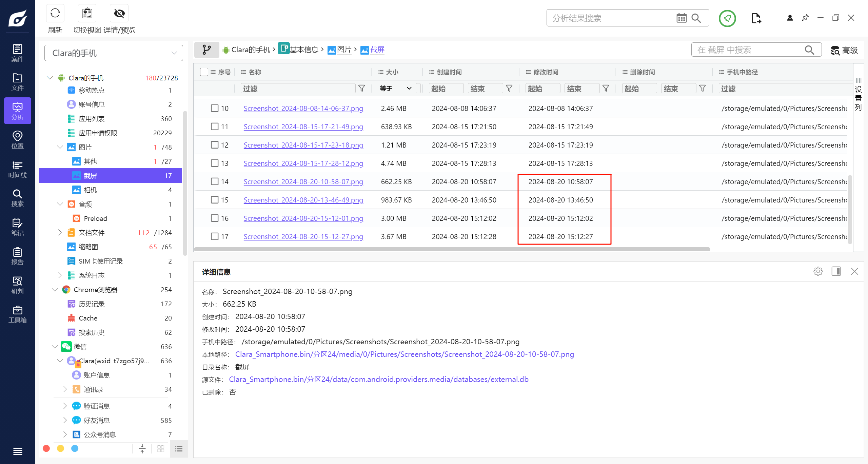Viewport: 868px width, 464px height.
Task: Click the branch tree icon beside breadcrumb
Action: pos(206,50)
